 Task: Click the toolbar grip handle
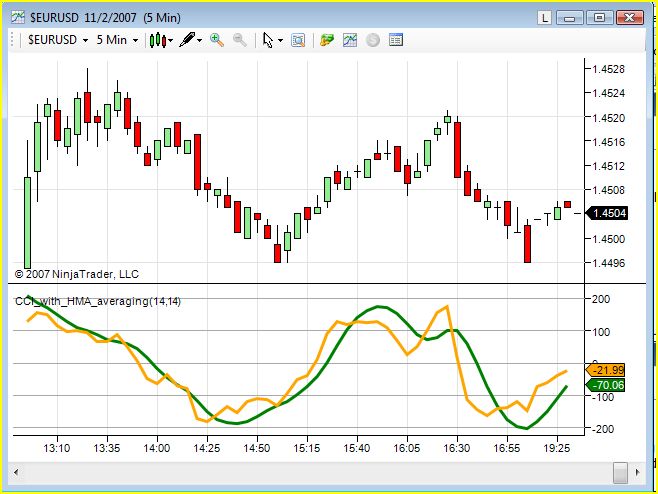pos(12,40)
